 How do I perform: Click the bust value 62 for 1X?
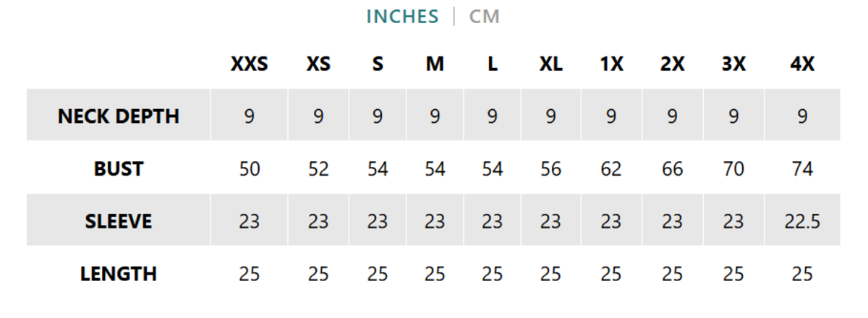pyautogui.click(x=611, y=169)
